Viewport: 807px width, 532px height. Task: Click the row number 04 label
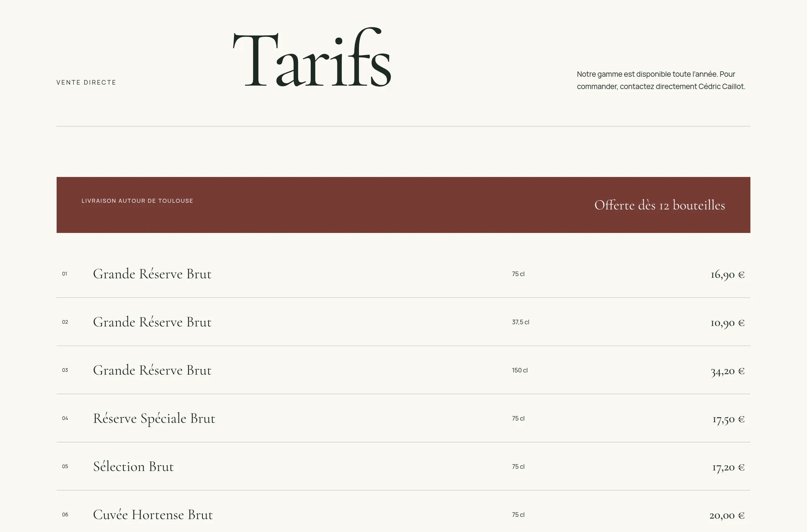[65, 418]
